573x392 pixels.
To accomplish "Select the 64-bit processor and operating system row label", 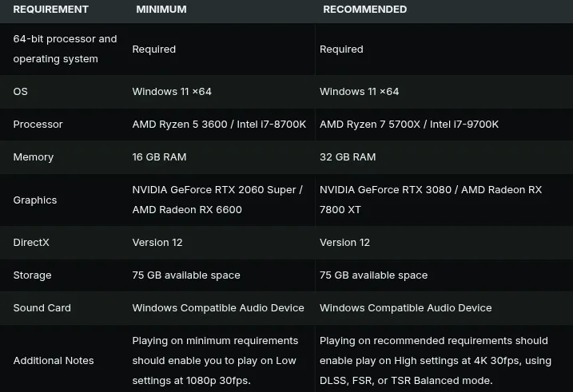I will tap(65, 49).
